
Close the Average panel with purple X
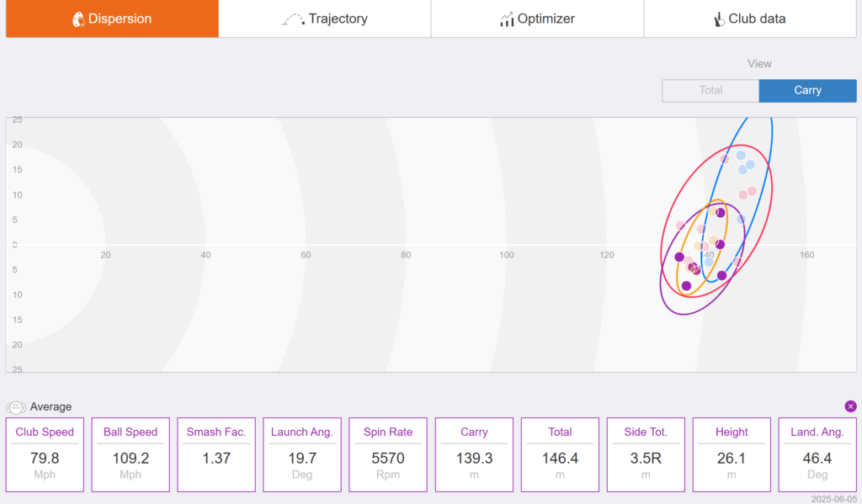tap(850, 406)
